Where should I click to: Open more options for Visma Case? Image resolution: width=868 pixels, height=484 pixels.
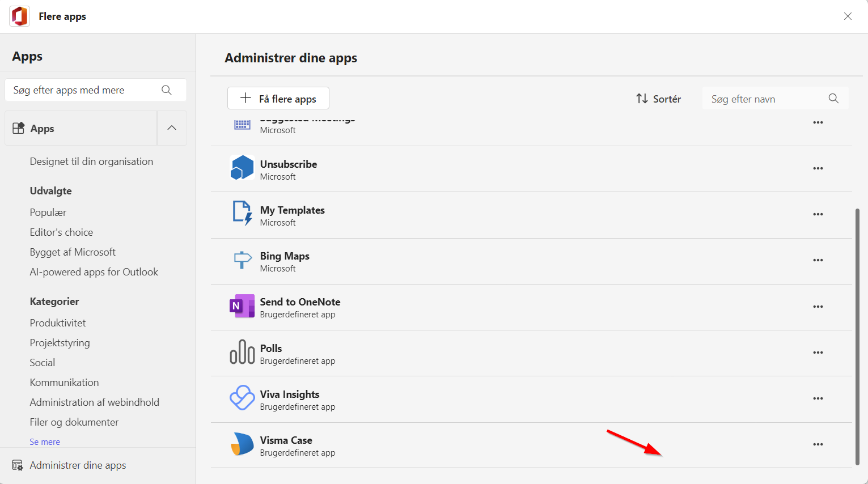click(818, 444)
